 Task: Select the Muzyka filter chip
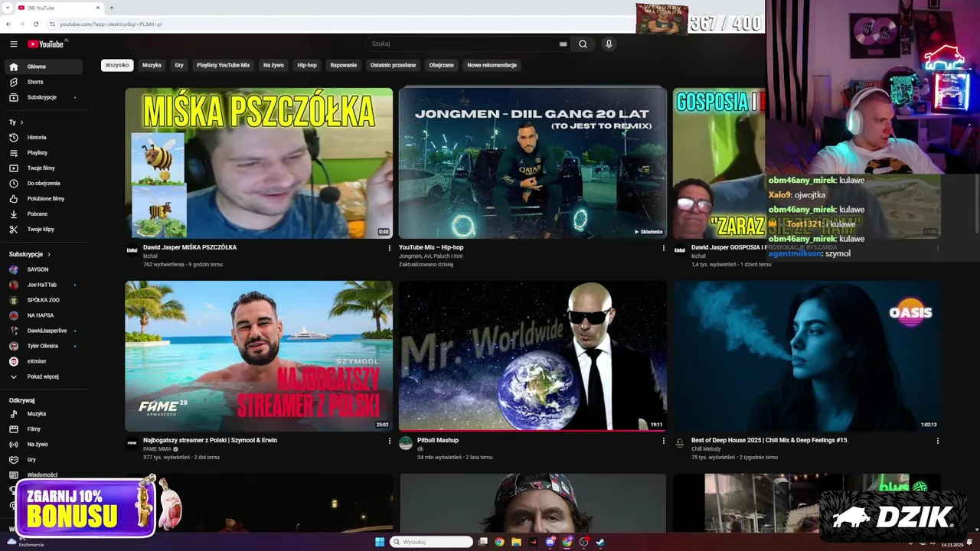[152, 65]
